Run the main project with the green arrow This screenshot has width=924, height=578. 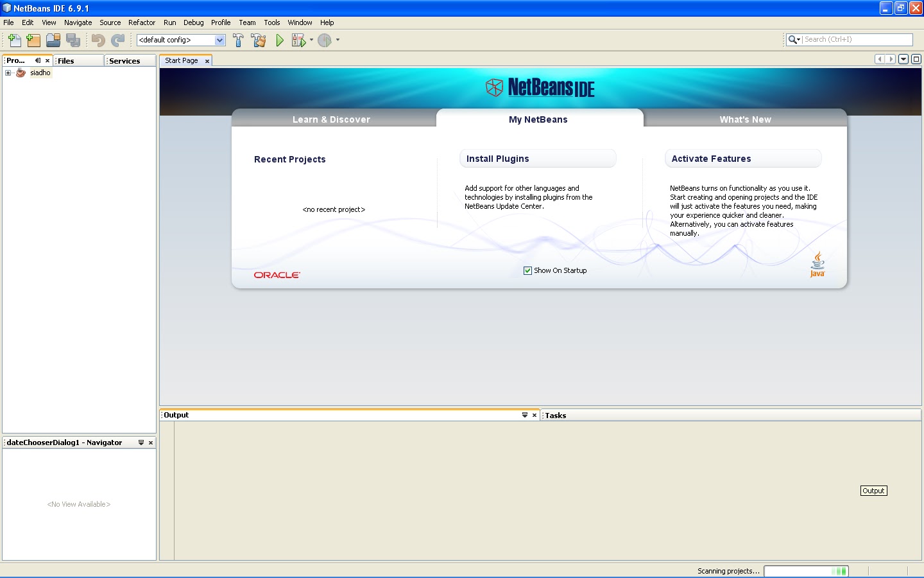(279, 40)
